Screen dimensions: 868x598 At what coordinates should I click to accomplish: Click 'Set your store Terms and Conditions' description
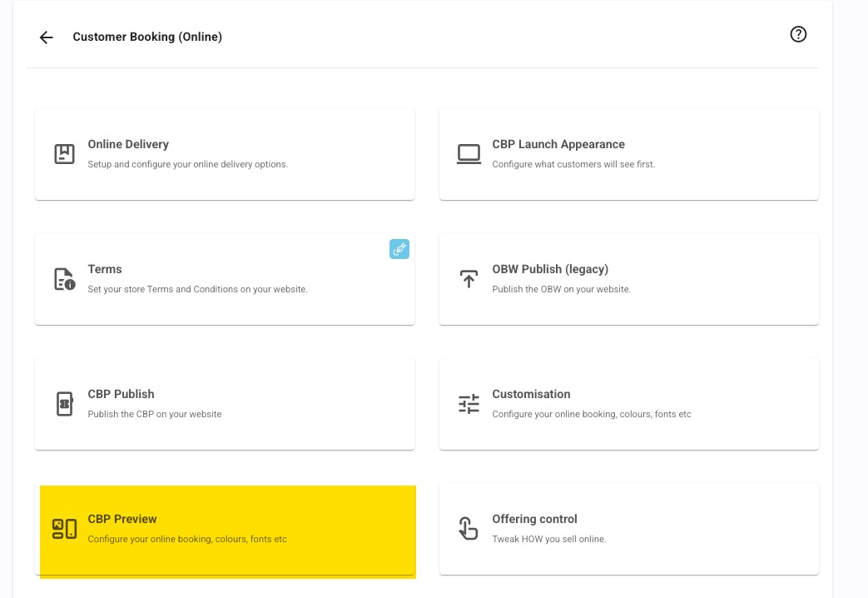tap(197, 289)
